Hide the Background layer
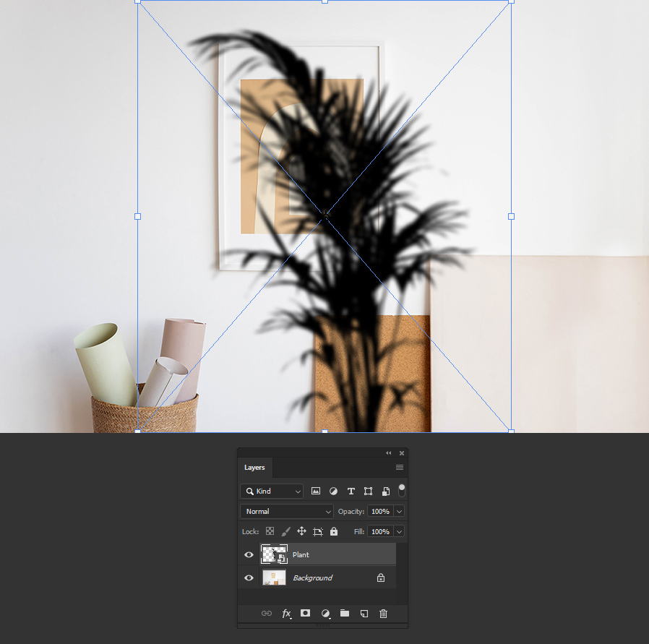 pyautogui.click(x=249, y=578)
